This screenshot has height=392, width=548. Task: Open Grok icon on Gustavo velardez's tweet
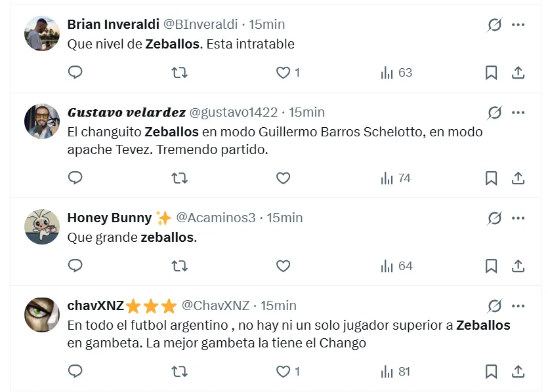pos(494,113)
